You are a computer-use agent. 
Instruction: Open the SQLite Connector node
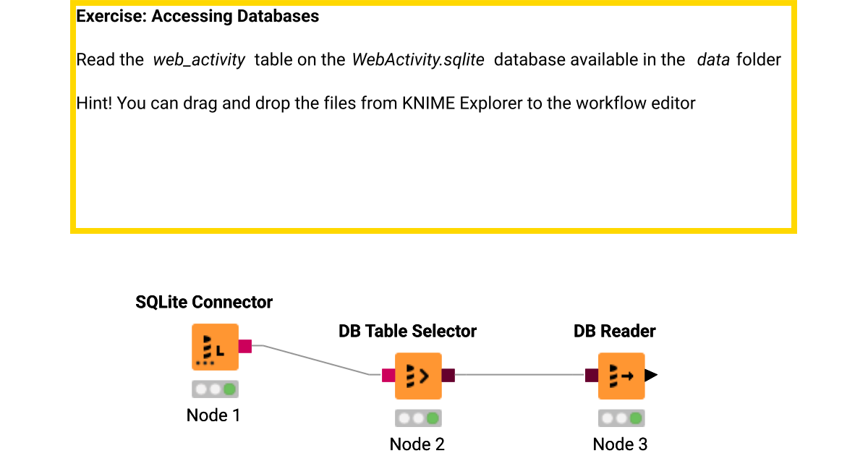pos(215,347)
